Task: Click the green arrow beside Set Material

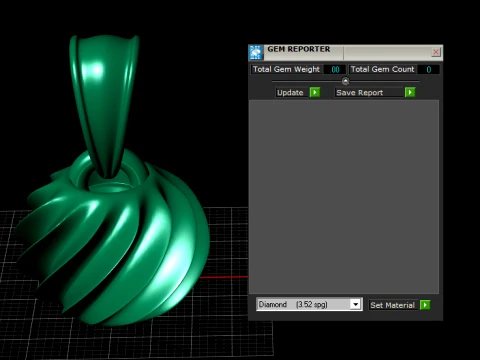Action: 425,305
